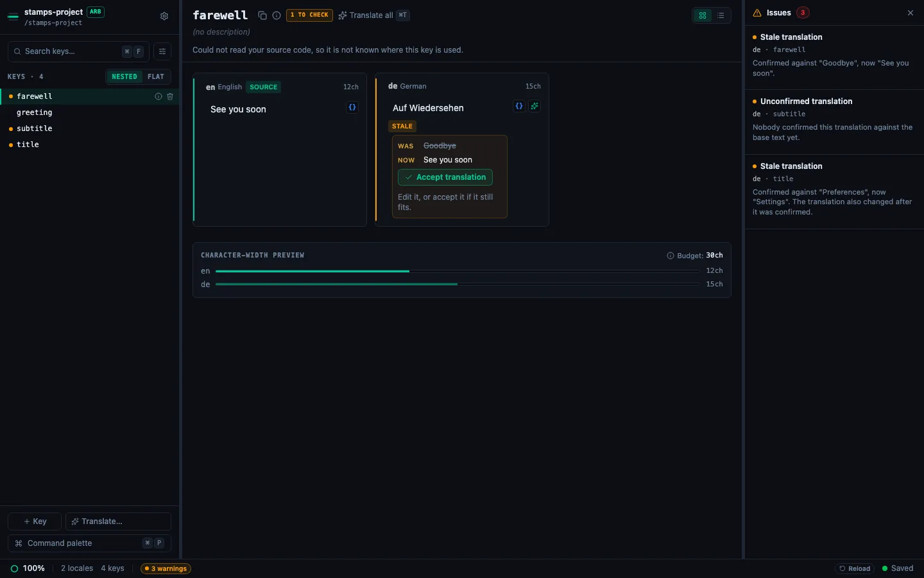This screenshot has height=578, width=924.
Task: Open the Translate… sidebar button
Action: (118, 521)
